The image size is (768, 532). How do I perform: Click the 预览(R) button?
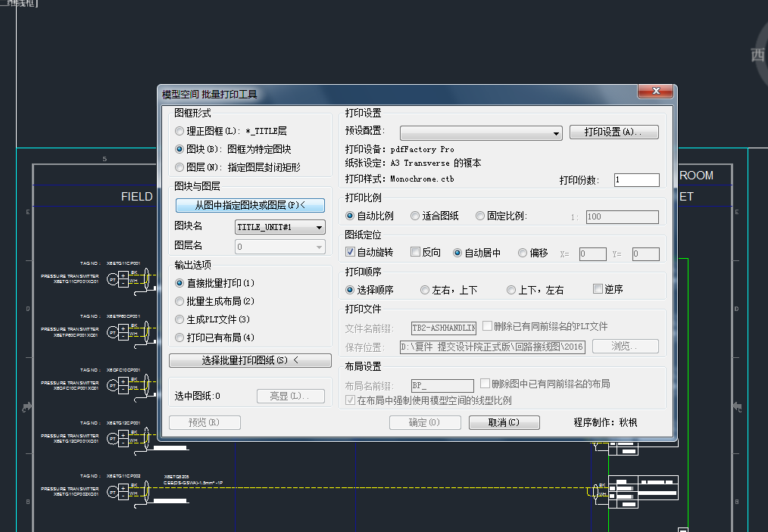tap(204, 422)
